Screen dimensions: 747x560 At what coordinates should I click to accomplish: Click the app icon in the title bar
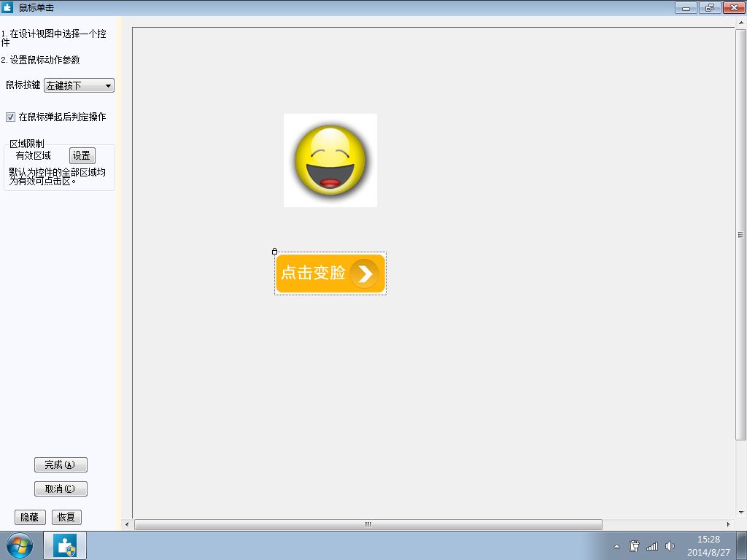(7, 7)
